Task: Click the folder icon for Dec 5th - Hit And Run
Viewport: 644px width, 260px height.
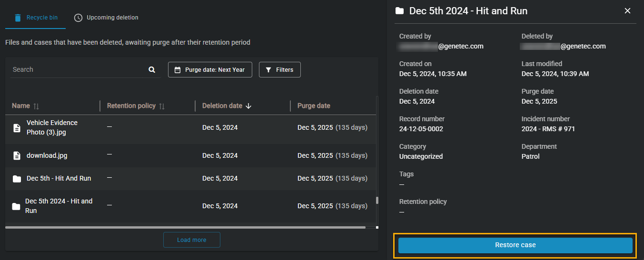Action: (x=17, y=179)
